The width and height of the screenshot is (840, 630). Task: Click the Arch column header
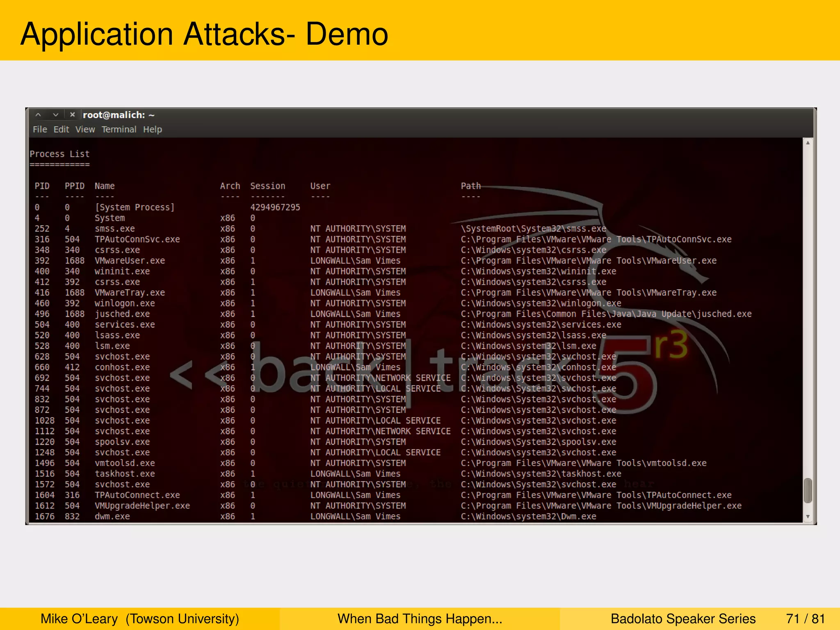click(x=230, y=186)
